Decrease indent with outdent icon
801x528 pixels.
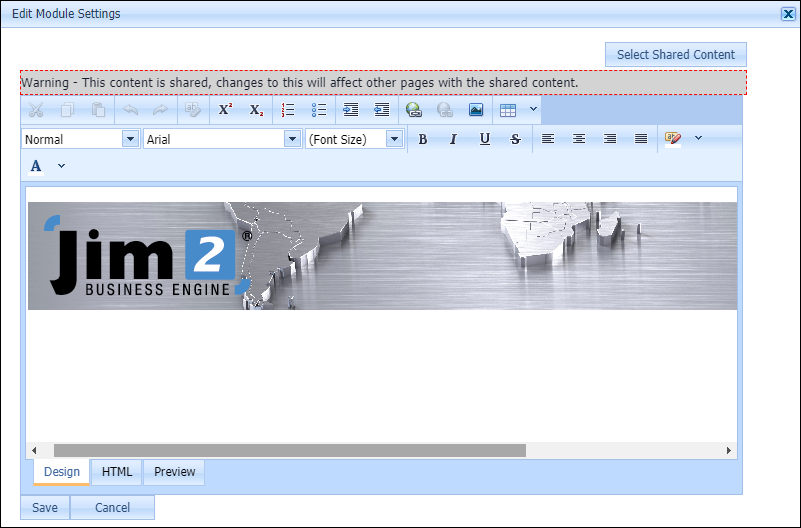pyautogui.click(x=382, y=110)
